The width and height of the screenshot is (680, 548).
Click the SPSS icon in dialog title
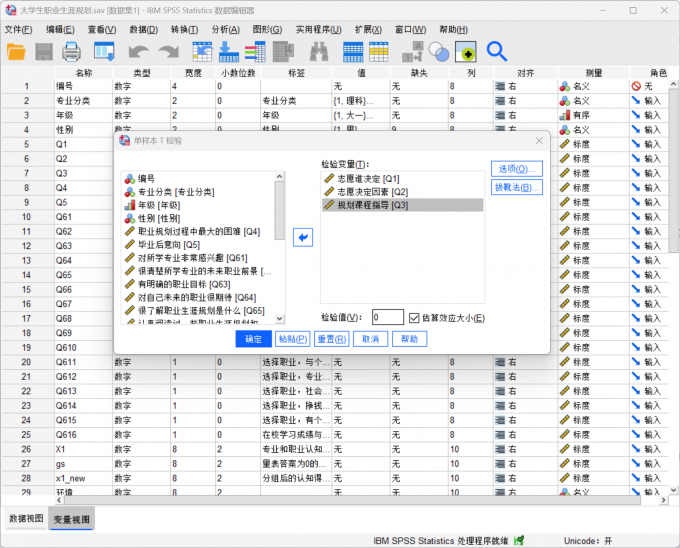[124, 140]
